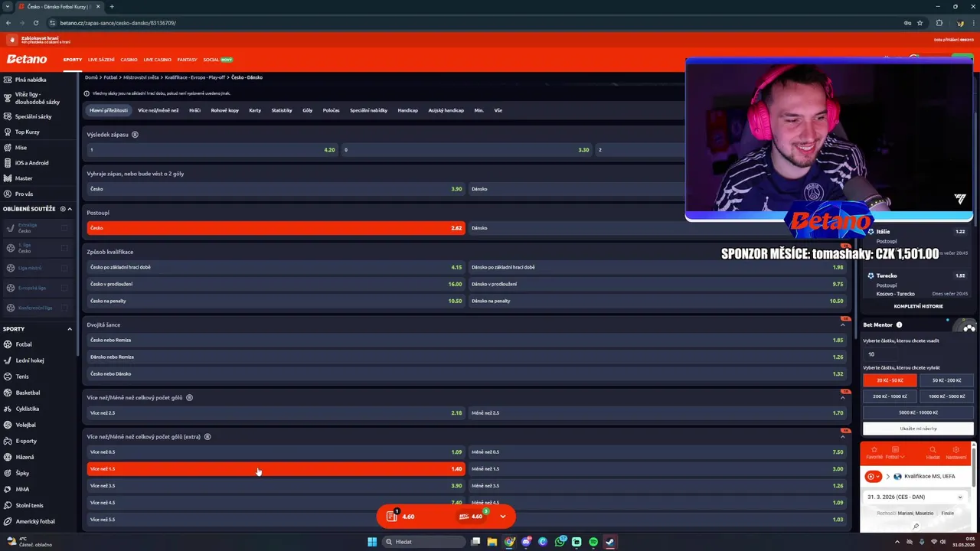Open E-sporty in the sports list
The height and width of the screenshot is (551, 980).
(x=26, y=441)
